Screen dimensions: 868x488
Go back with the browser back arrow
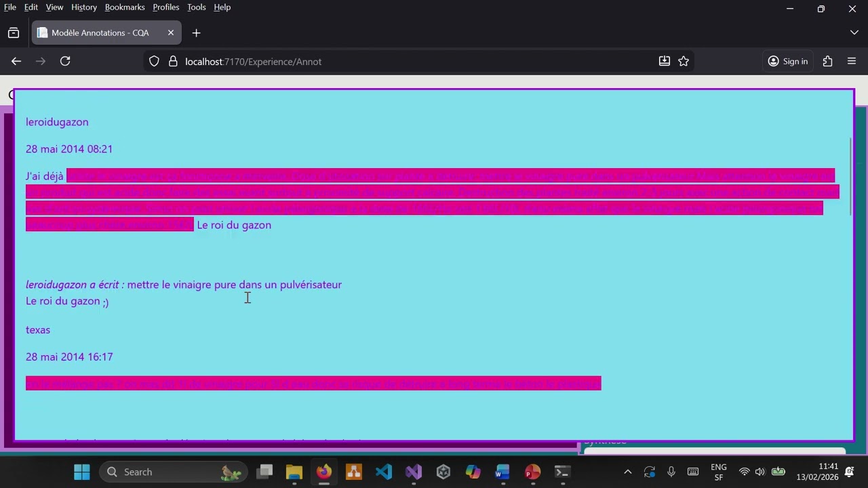16,61
